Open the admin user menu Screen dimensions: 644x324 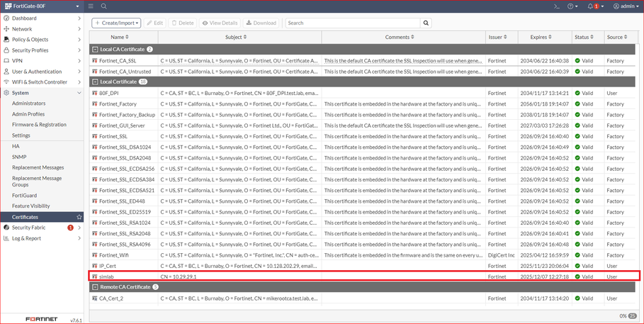point(626,6)
